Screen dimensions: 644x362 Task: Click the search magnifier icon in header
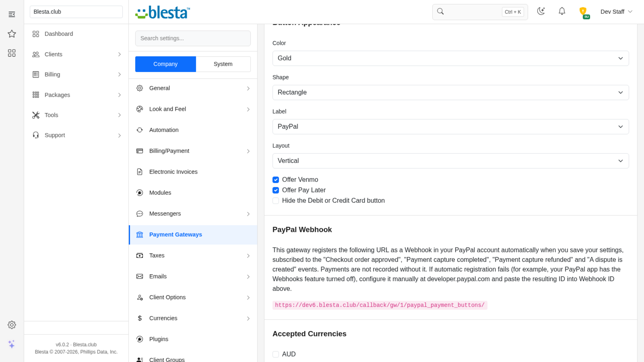point(440,11)
